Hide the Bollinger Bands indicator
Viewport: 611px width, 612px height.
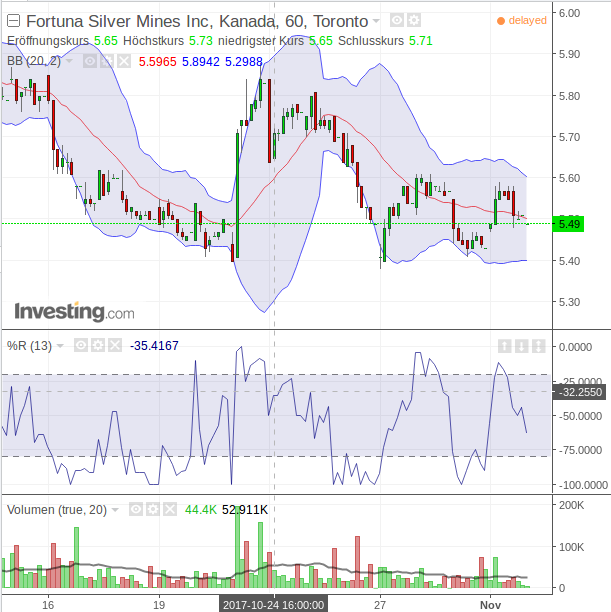(88, 61)
